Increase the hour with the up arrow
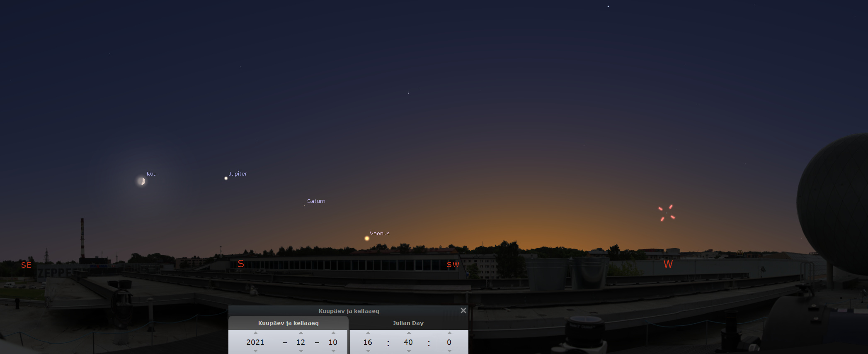 pos(368,333)
